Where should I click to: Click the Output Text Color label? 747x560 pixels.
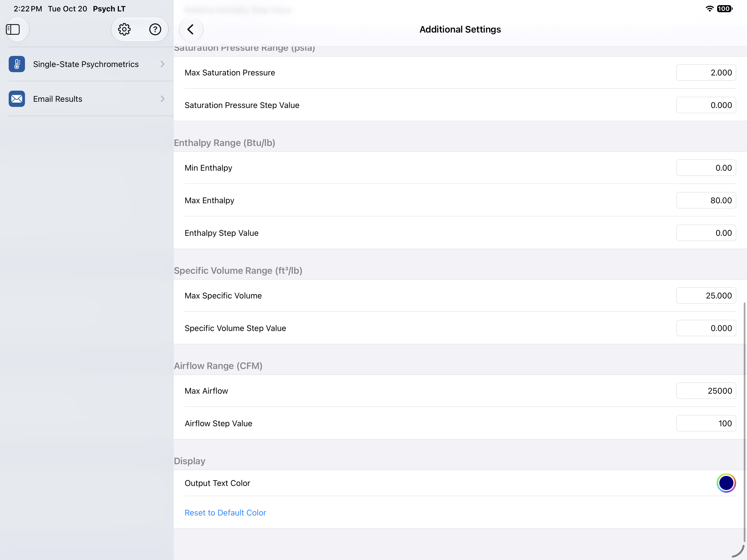217,483
